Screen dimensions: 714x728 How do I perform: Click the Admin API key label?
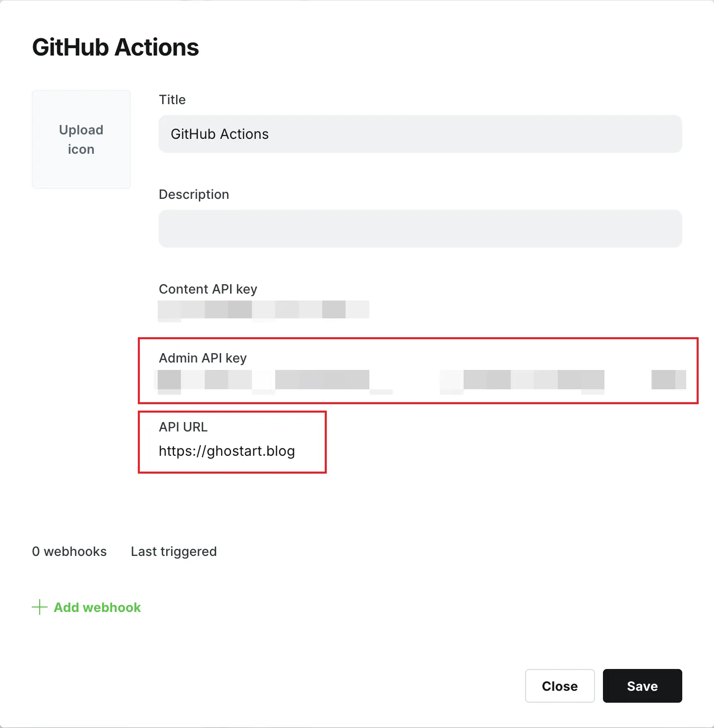[x=202, y=358]
